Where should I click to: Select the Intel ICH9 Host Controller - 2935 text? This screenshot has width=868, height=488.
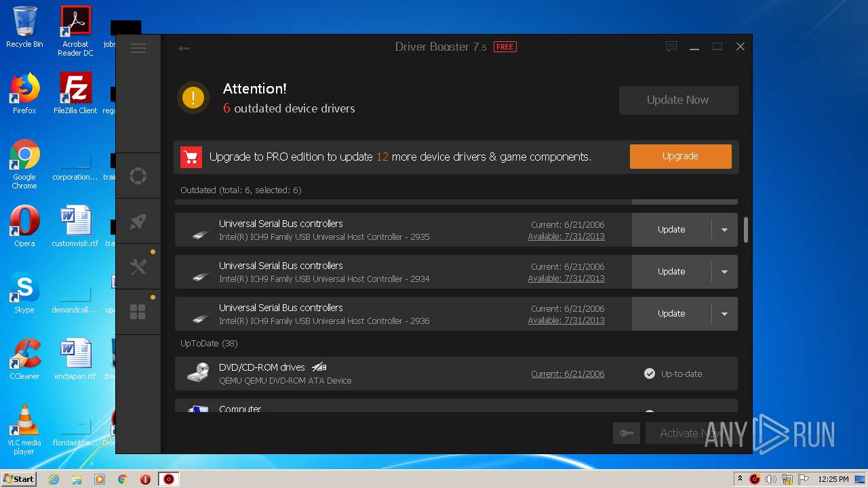(324, 237)
